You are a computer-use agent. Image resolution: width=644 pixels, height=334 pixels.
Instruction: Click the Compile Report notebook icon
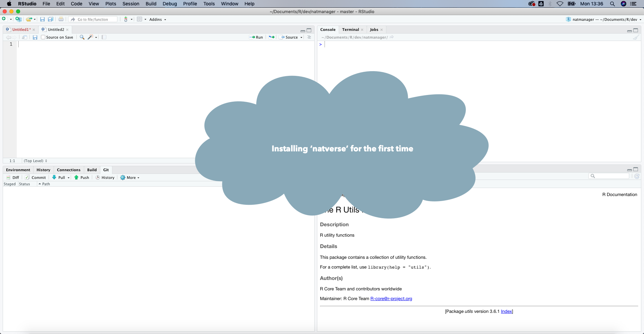tap(104, 37)
